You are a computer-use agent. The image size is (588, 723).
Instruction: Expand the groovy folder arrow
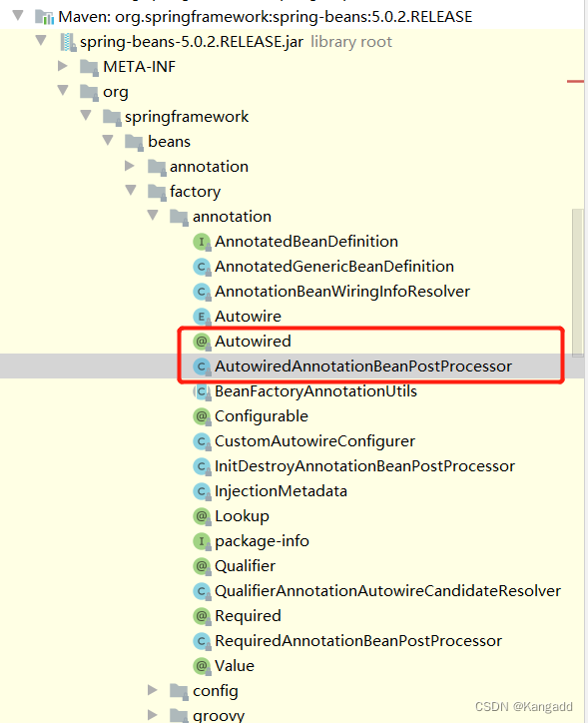coord(153,715)
